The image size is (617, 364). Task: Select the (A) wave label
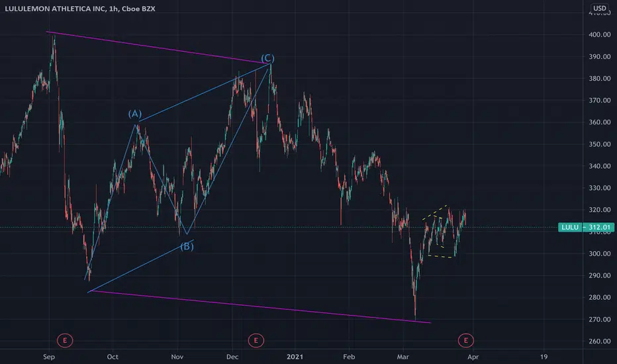click(135, 114)
